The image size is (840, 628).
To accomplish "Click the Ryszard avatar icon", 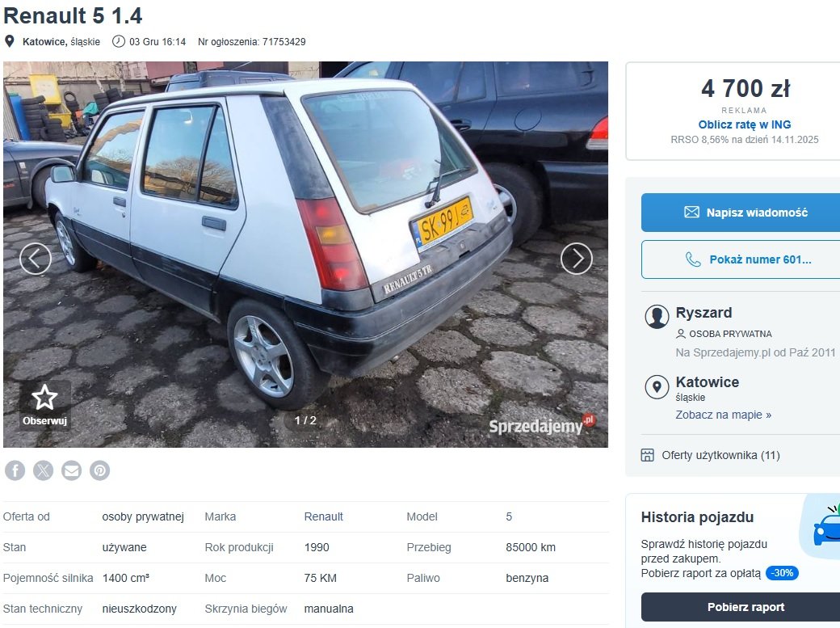I will click(x=657, y=316).
